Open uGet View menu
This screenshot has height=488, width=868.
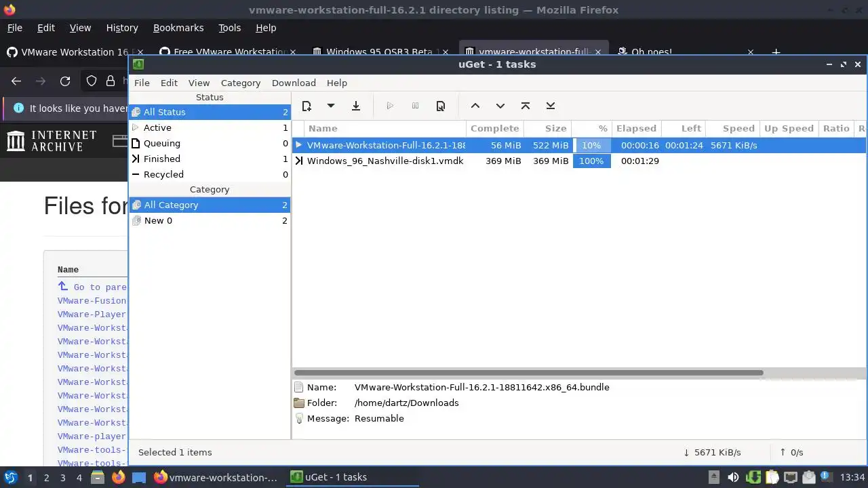199,83
